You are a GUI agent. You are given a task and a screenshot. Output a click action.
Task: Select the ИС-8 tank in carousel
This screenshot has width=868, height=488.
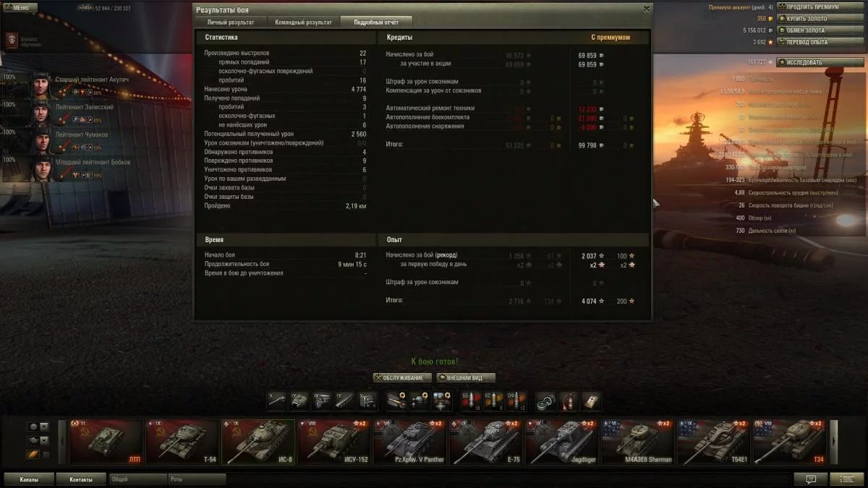point(259,442)
